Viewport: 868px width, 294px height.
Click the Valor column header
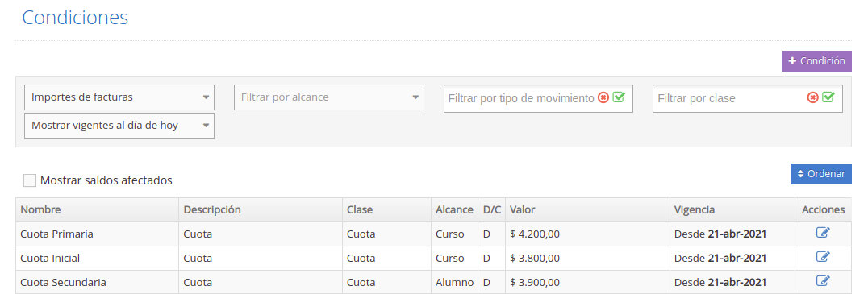point(522,210)
